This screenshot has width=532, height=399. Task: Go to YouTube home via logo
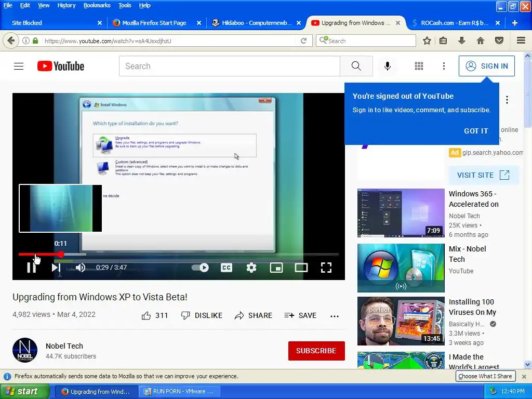coord(61,66)
